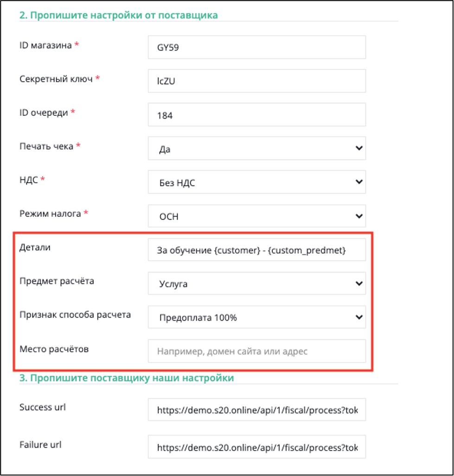Select the Секретный ключ text field
The image size is (454, 476).
tap(257, 81)
